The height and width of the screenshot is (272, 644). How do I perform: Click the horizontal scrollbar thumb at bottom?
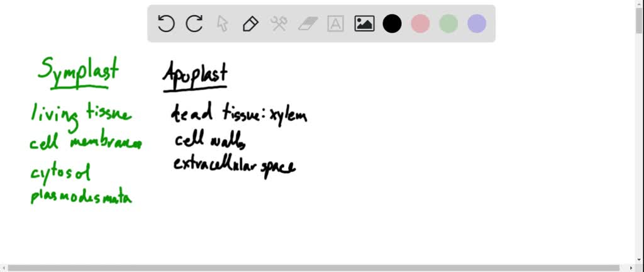314,268
